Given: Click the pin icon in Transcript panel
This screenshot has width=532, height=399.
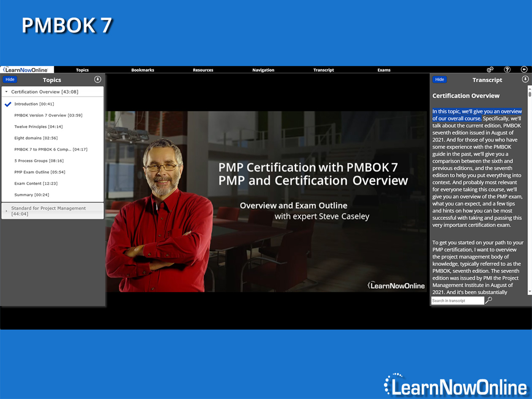Looking at the screenshot, I should pos(525,79).
